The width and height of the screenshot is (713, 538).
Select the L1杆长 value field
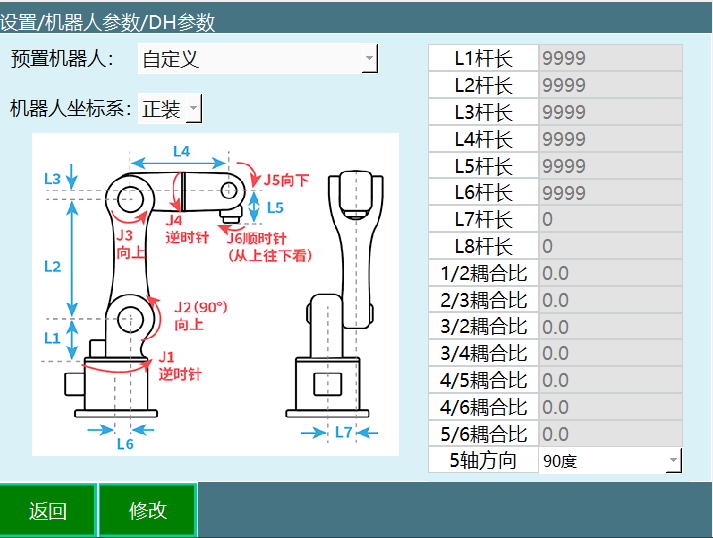coord(610,58)
